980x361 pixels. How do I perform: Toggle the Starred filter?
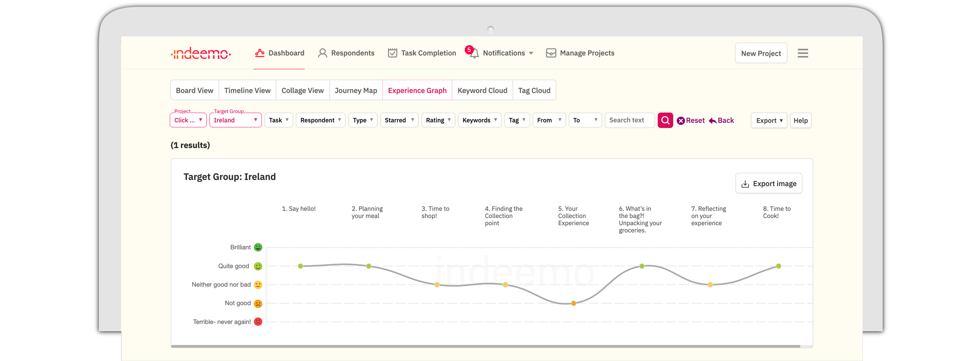(x=399, y=120)
